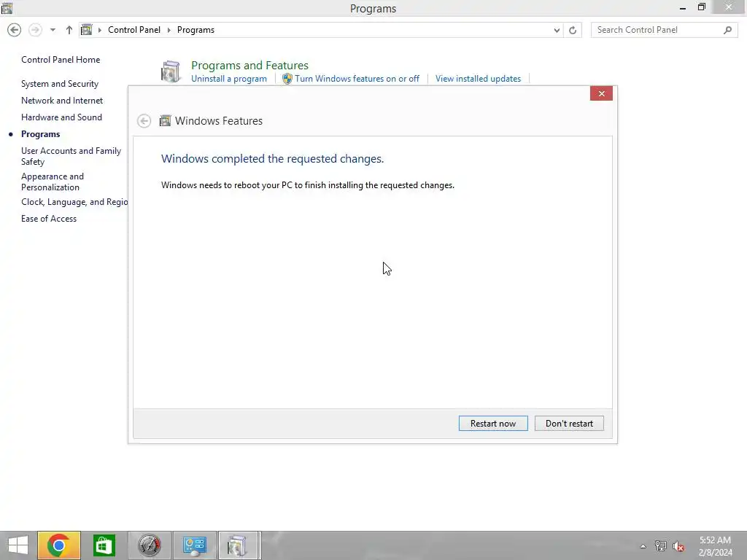Go to Control Panel Home

[61, 60]
